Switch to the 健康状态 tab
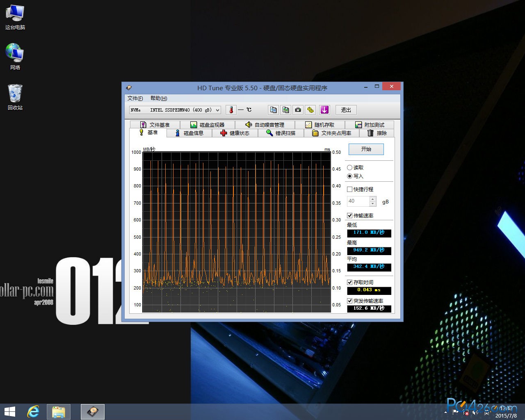The width and height of the screenshot is (525, 420). [x=235, y=133]
